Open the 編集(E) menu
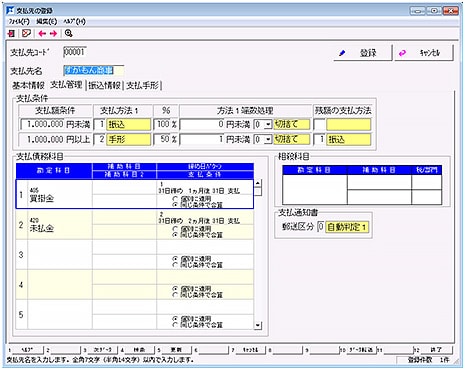This screenshot has width=465, height=370. point(46,22)
